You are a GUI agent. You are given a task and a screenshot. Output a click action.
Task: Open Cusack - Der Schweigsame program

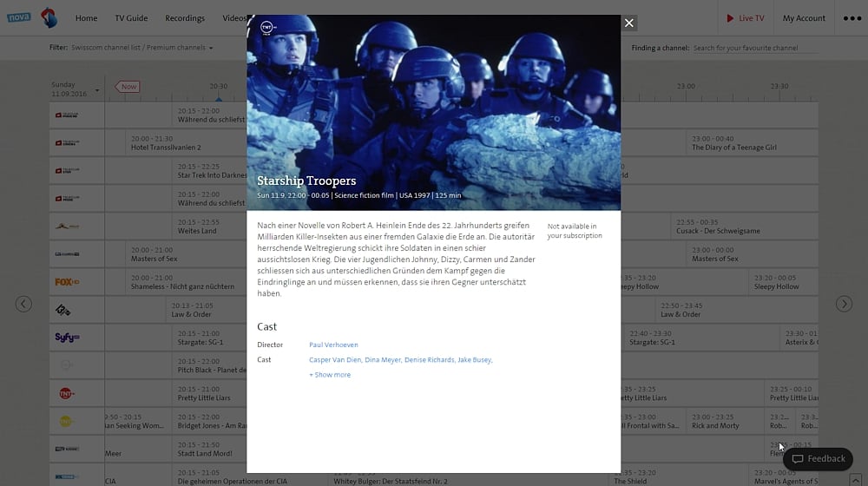pyautogui.click(x=744, y=227)
